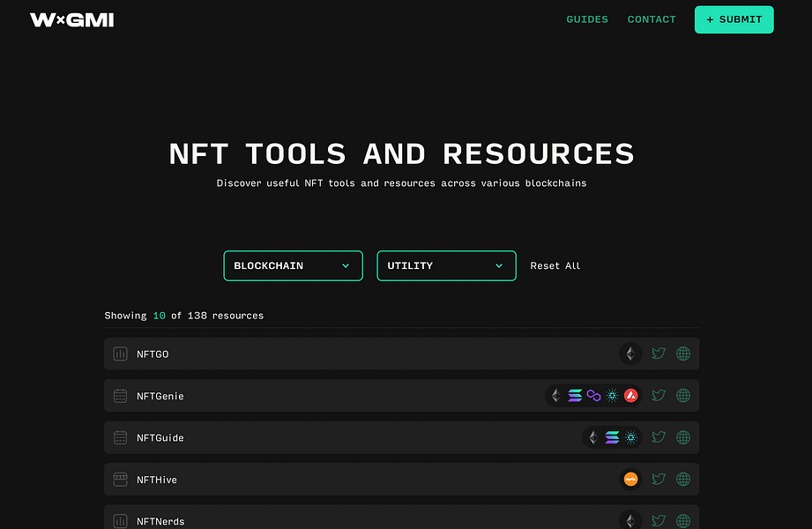Click the Ethereum icon on NFTGO row
Viewport: 812px width, 529px height.
(630, 354)
